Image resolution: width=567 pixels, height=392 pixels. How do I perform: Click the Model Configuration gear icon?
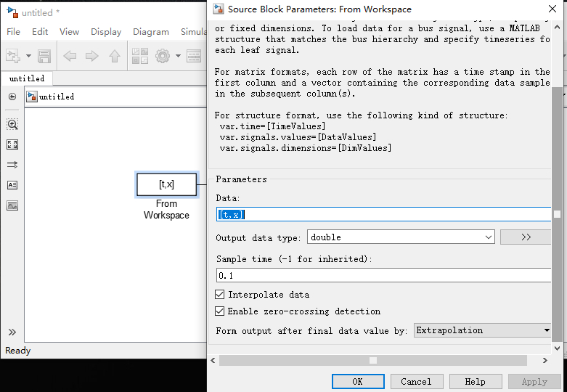coord(162,56)
